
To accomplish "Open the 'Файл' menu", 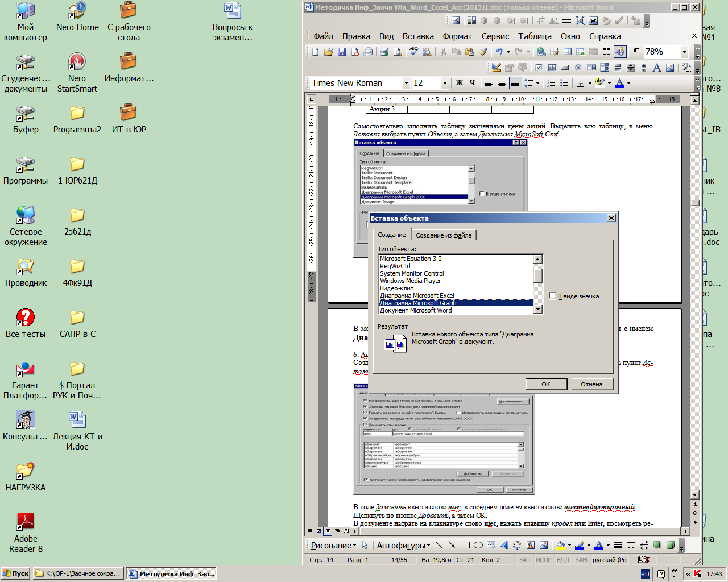I will tap(324, 36).
